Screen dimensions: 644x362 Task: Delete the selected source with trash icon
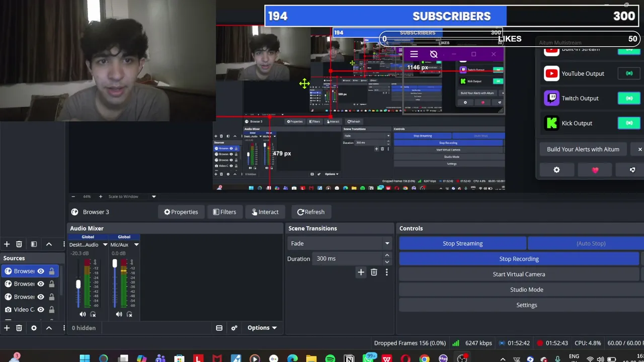[x=19, y=328]
